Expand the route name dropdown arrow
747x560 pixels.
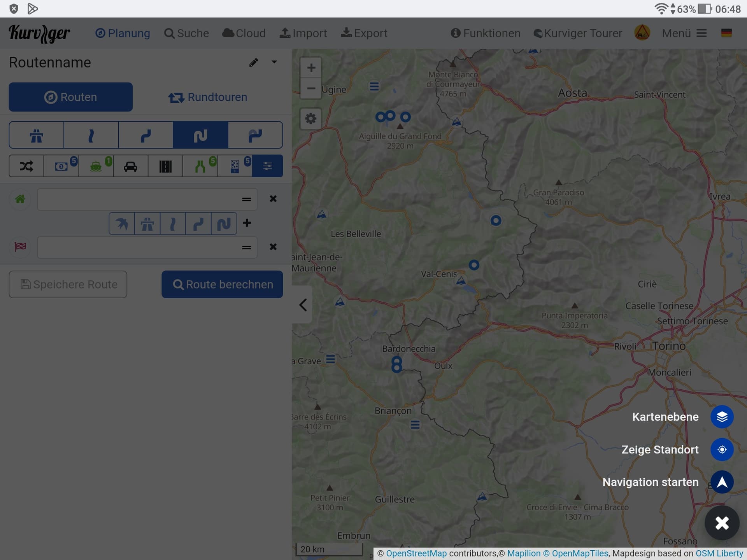[274, 62]
